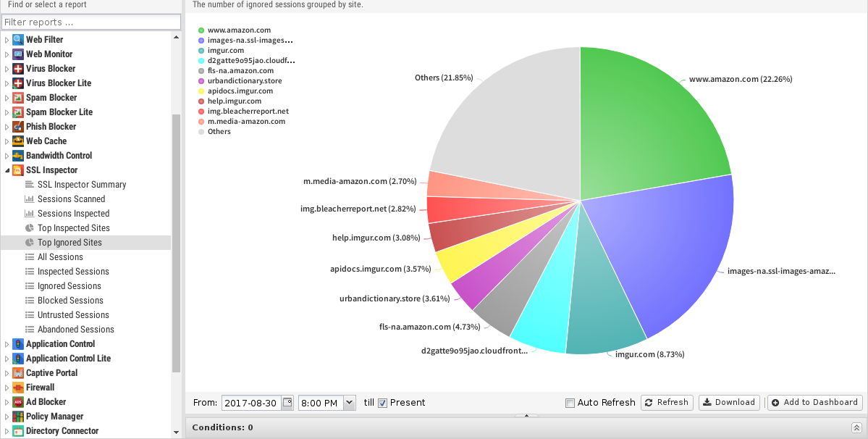Image resolution: width=868 pixels, height=439 pixels.
Task: Expand the Application Control tree node
Action: (x=7, y=344)
